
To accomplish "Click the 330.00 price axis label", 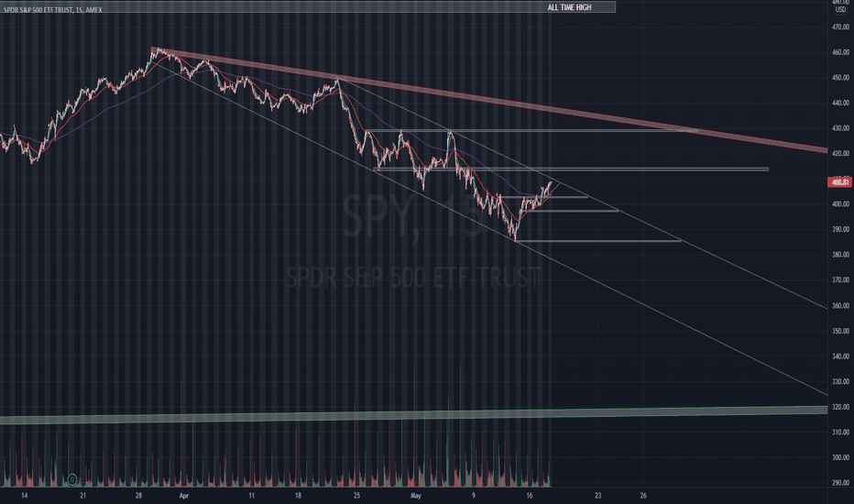I will (x=841, y=382).
